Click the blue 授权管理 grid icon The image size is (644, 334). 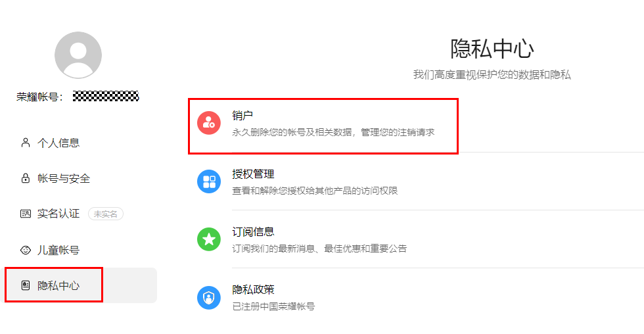pos(209,181)
